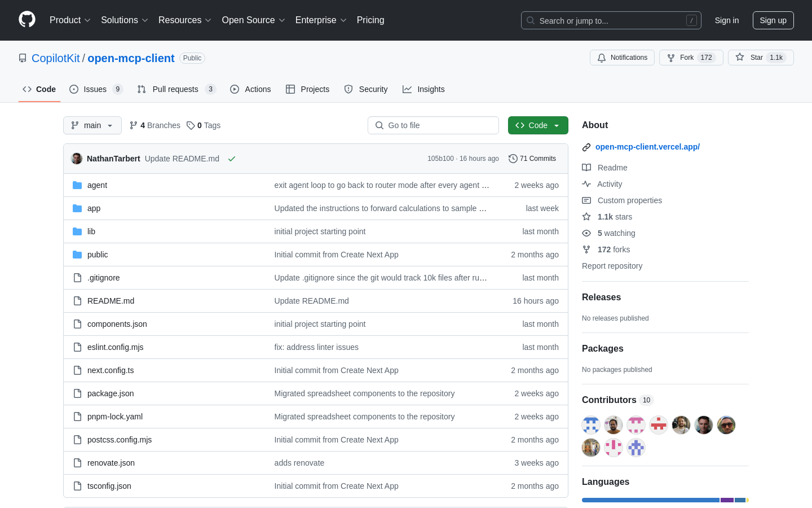The image size is (812, 508).
Task: Open the Solutions dropdown menu
Action: click(125, 20)
